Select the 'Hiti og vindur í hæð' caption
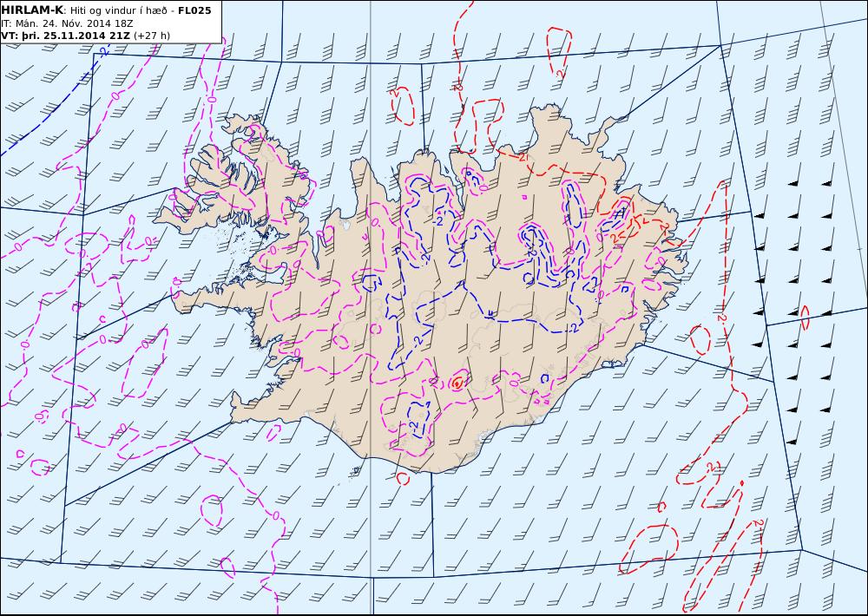868x616 pixels. [118, 10]
